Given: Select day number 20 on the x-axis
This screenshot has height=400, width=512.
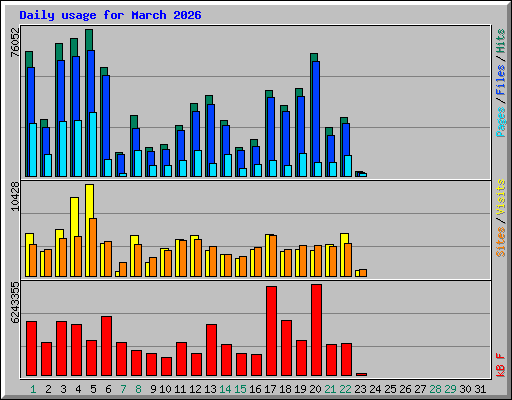Looking at the screenshot, I should click(x=315, y=389).
